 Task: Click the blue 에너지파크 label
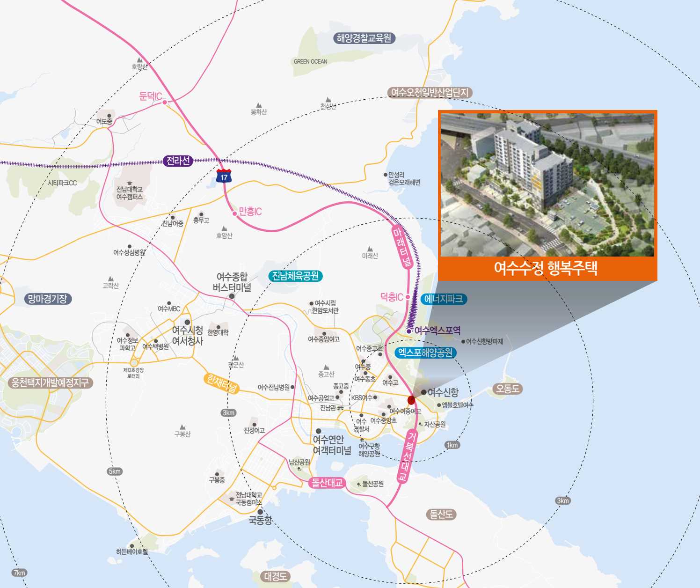(444, 299)
